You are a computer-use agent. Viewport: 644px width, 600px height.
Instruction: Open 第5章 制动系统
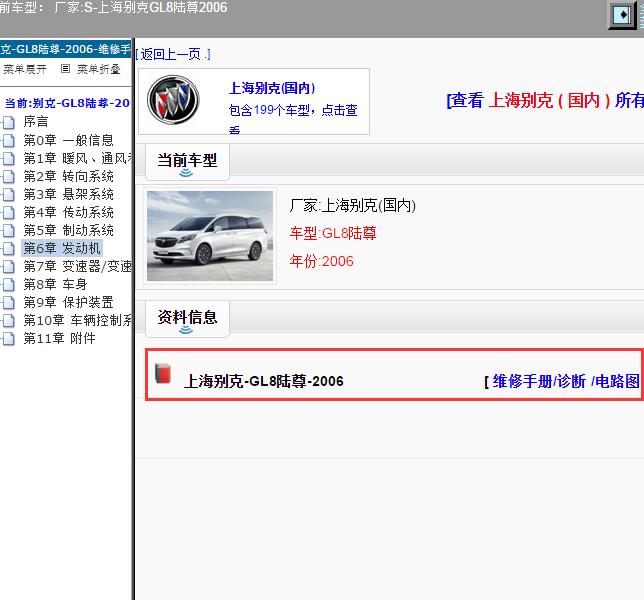click(68, 231)
